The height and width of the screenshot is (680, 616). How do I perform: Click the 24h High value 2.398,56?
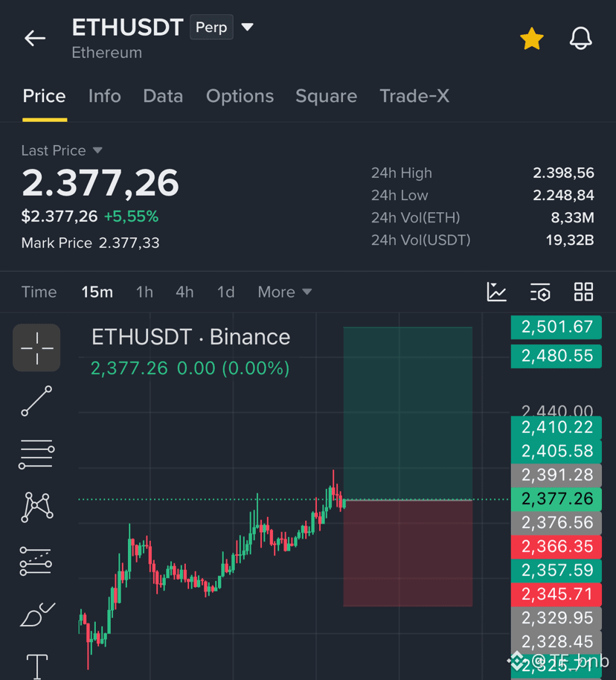coord(563,173)
